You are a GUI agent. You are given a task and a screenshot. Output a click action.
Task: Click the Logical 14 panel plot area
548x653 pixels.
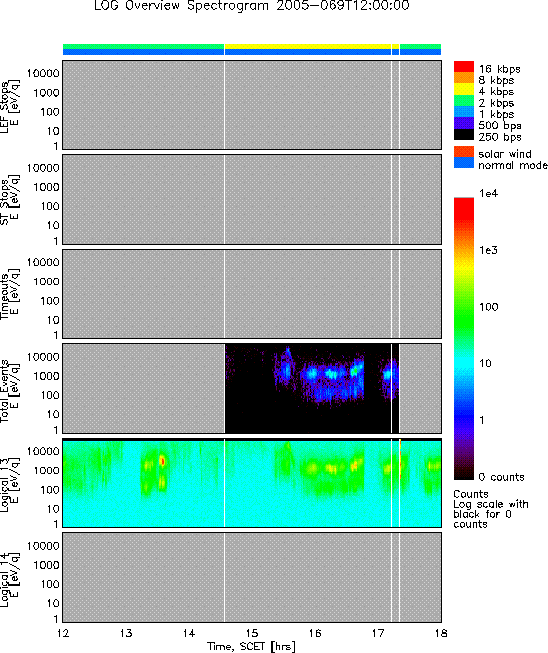pos(252,577)
